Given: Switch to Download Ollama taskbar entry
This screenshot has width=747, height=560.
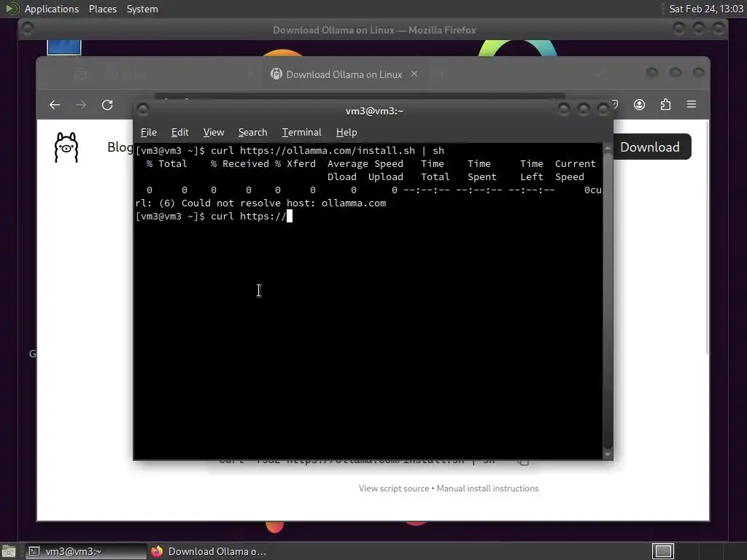Looking at the screenshot, I should tap(209, 551).
